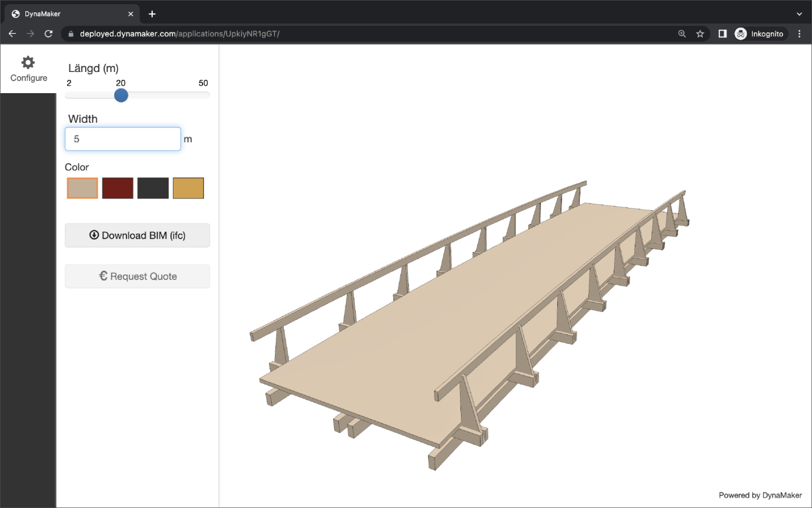Click the euro icon on Request Quote
This screenshot has width=812, height=508.
[103, 276]
